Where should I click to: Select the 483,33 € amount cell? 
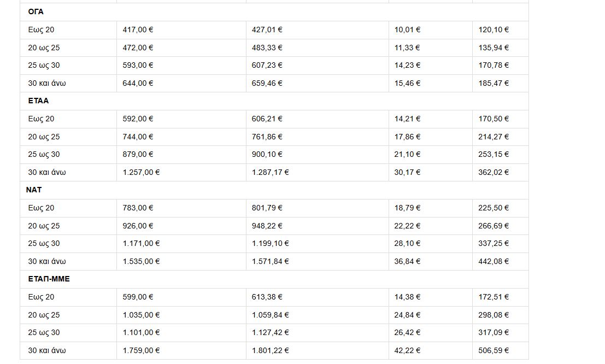tap(267, 48)
